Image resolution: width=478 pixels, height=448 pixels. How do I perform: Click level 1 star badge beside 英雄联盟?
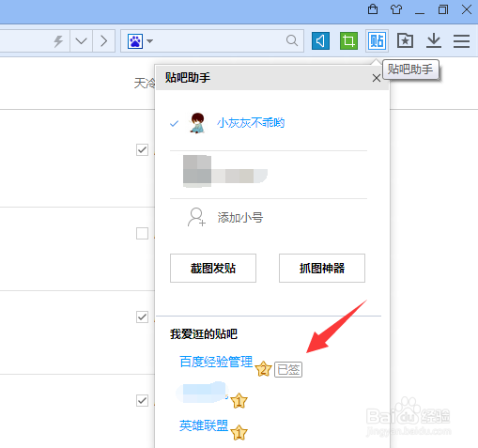point(239,433)
